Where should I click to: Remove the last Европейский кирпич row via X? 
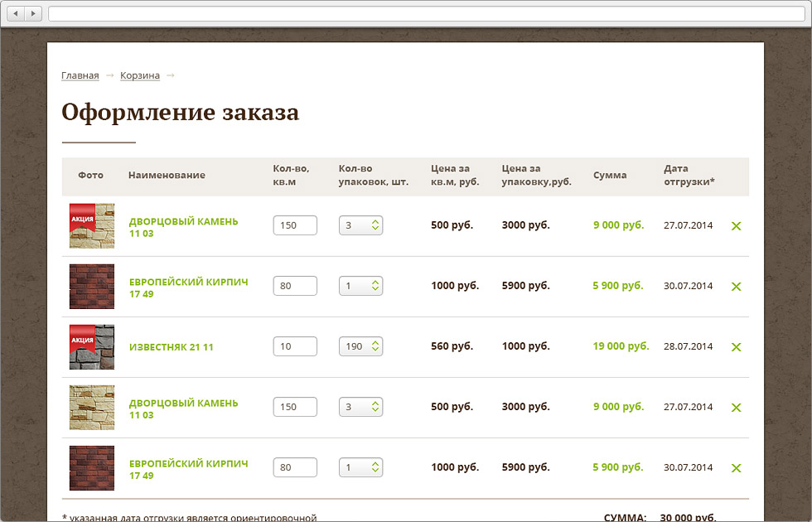tap(736, 468)
